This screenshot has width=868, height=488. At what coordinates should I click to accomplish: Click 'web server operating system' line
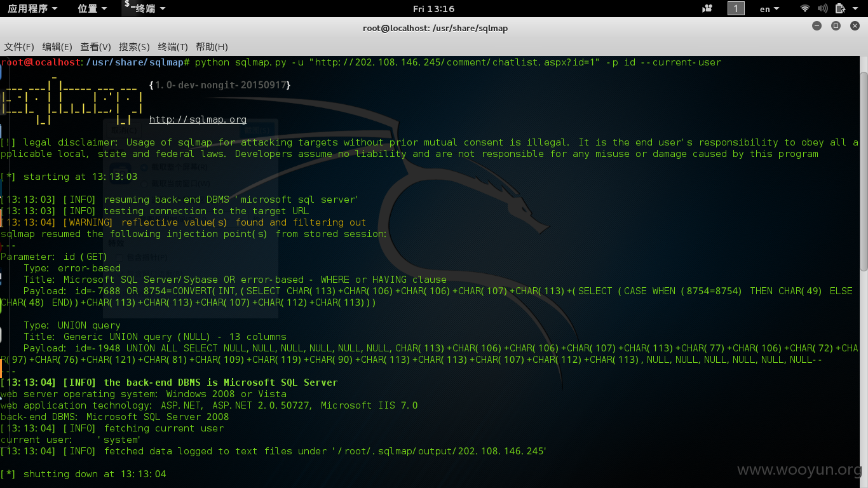tap(144, 394)
